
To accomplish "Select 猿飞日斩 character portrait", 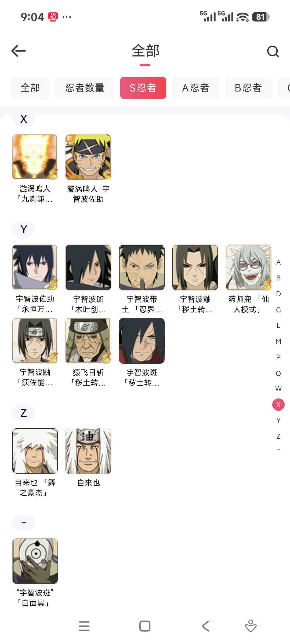I will 88,341.
